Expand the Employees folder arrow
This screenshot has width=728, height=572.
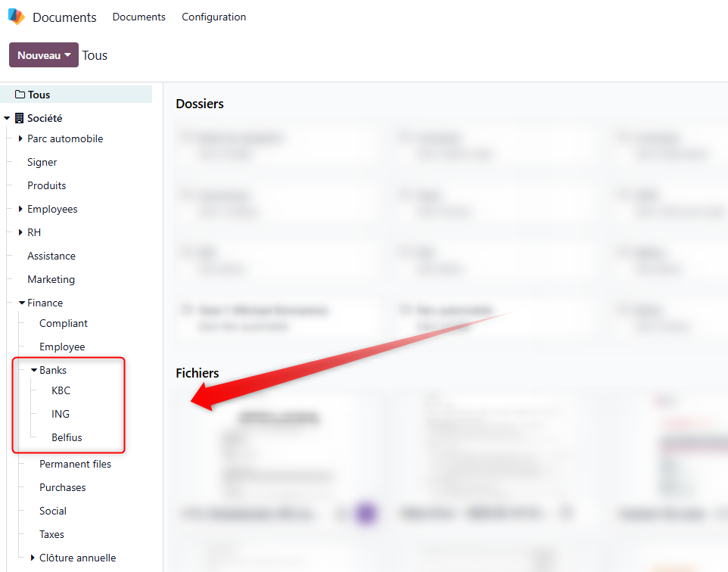click(20, 209)
